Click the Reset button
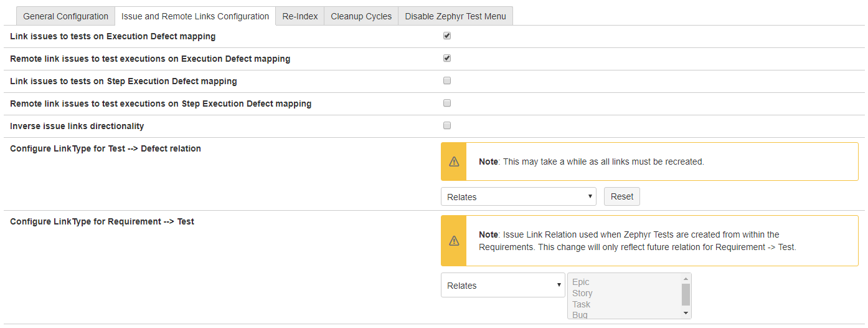Viewport: 868px width, 328px height. click(622, 196)
